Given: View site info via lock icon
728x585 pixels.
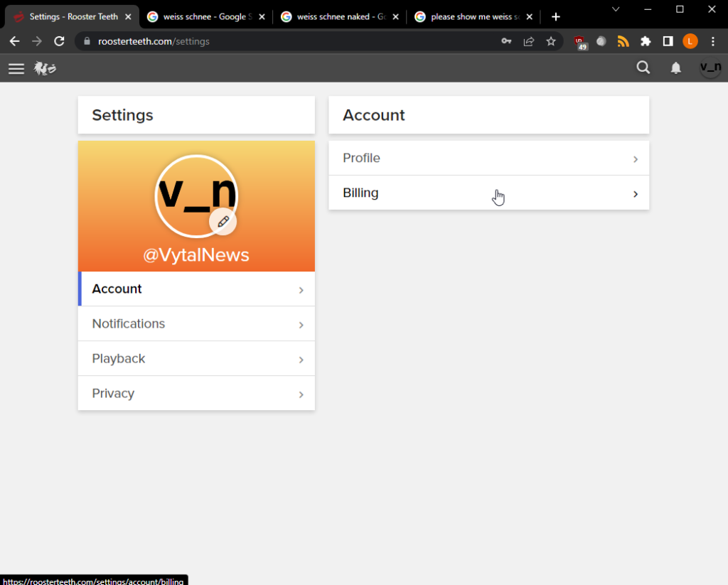Looking at the screenshot, I should tap(87, 41).
